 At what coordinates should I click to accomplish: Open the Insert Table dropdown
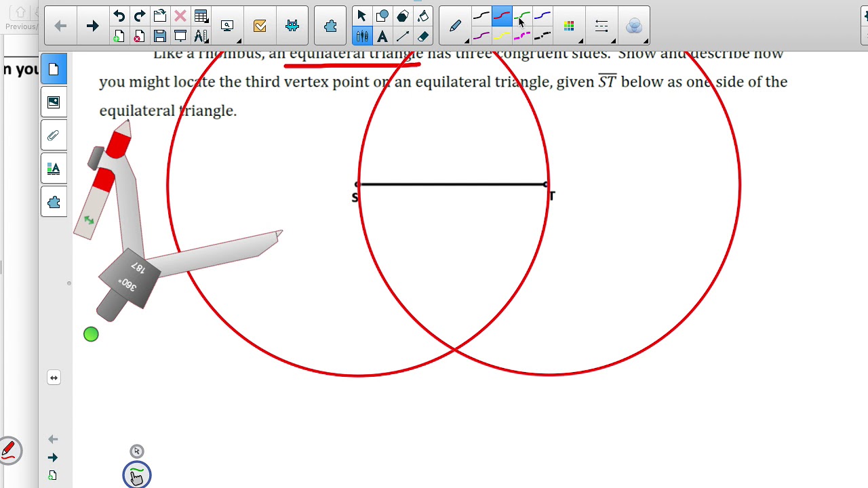(x=201, y=16)
